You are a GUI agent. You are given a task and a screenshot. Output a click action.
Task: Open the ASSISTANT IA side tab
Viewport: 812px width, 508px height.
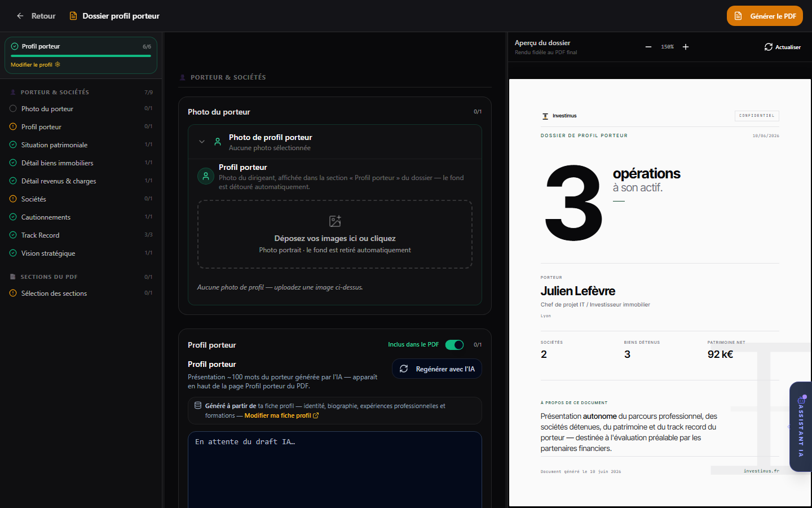(x=801, y=427)
